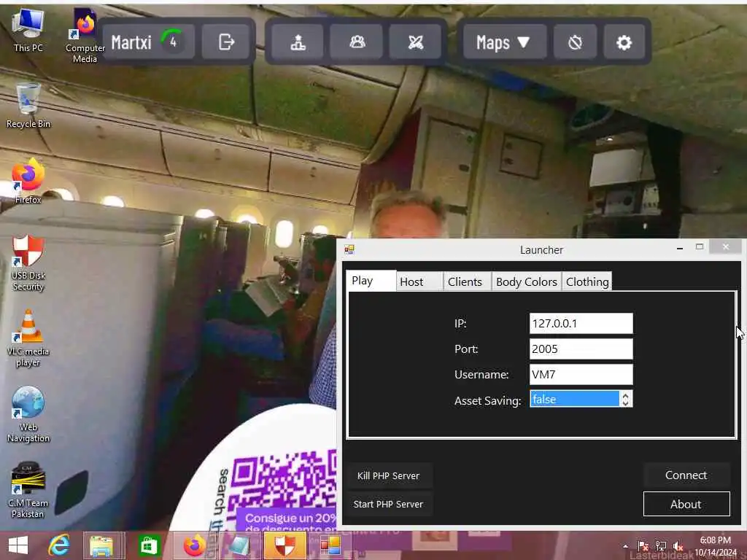Select the Asset Saving false value box
Screen dimensions: 747x560
pyautogui.click(x=575, y=399)
